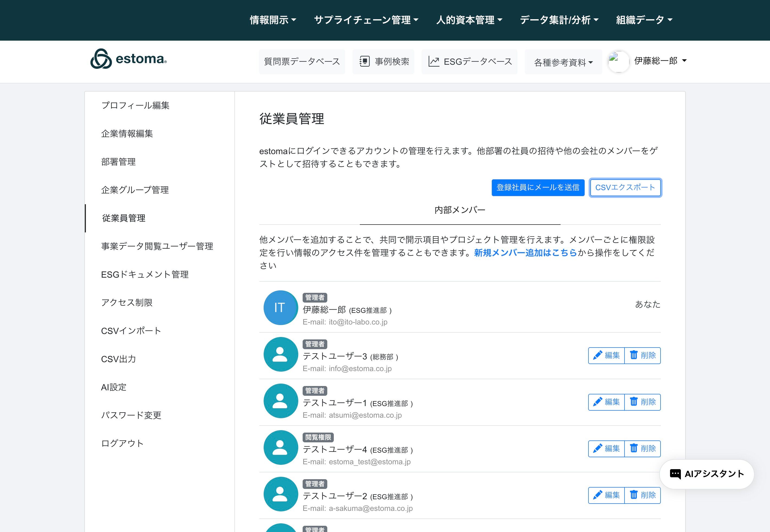Expand the 情報開示 dropdown menu

273,20
